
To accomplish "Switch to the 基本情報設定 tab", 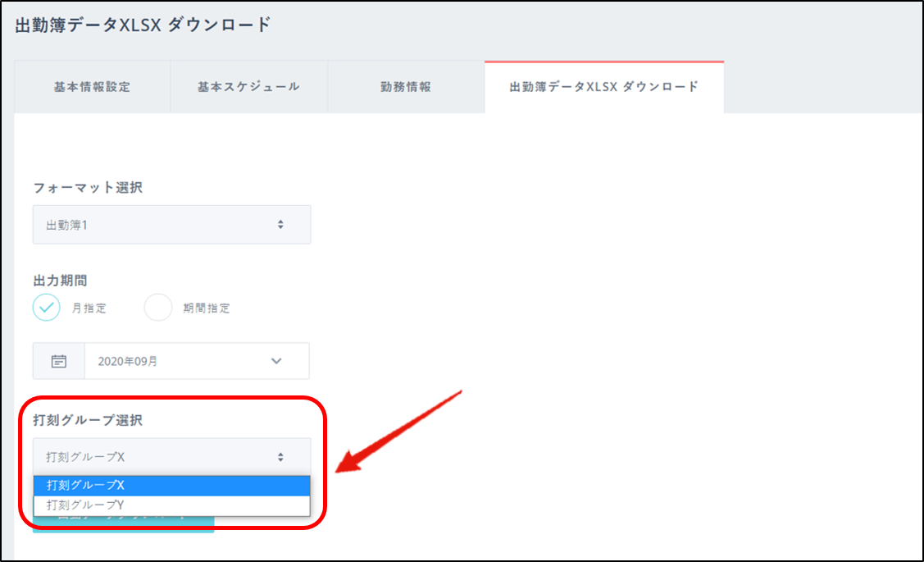I will [92, 87].
